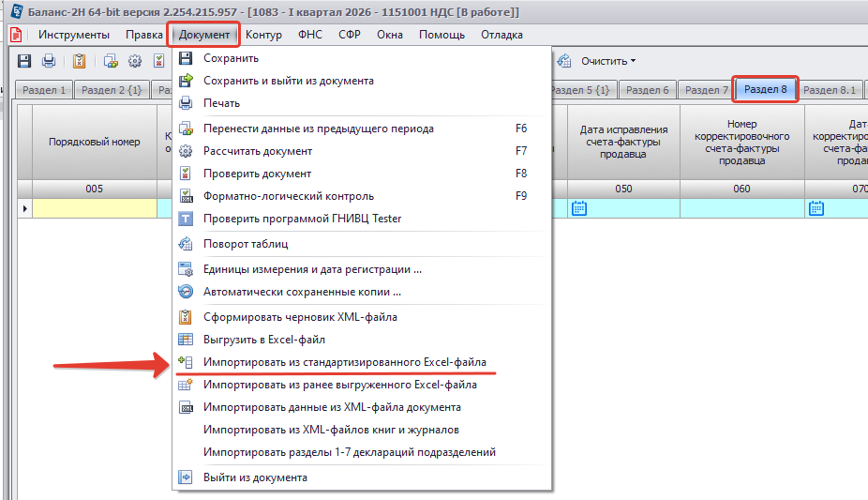Click the Save floppy icon in toolbar
868x500 pixels.
[24, 61]
